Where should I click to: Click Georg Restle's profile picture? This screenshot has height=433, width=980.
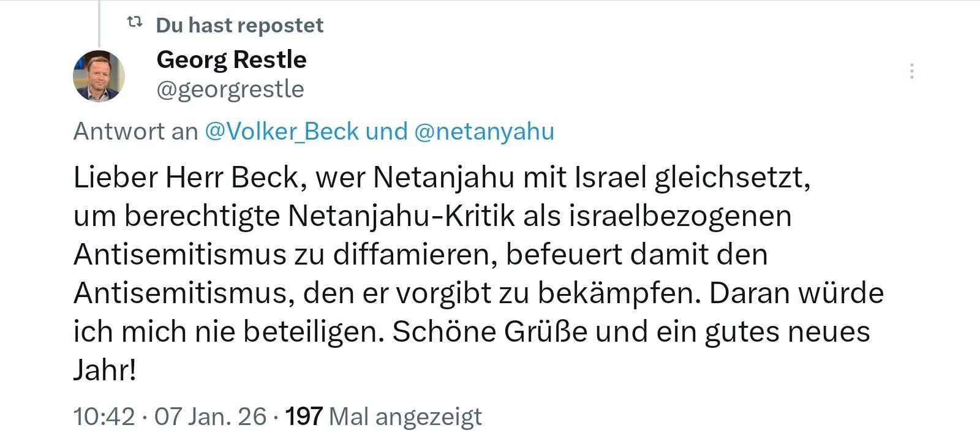coord(99,76)
